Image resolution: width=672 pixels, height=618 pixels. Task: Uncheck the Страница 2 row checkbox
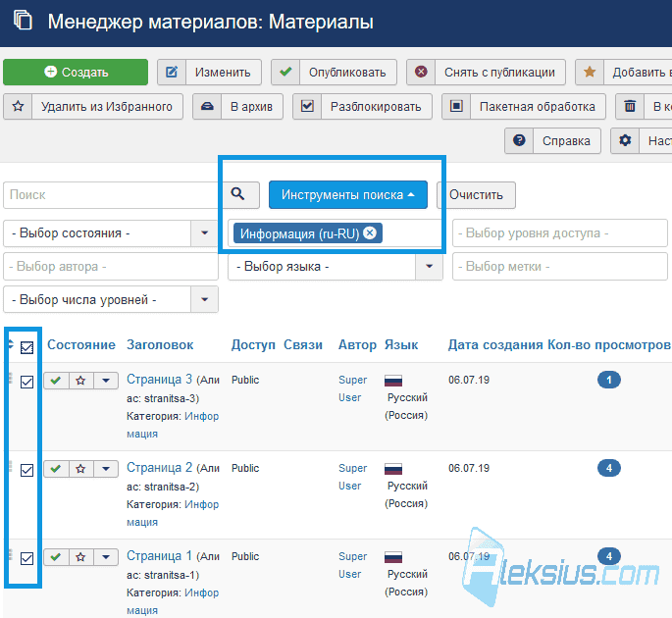(27, 470)
